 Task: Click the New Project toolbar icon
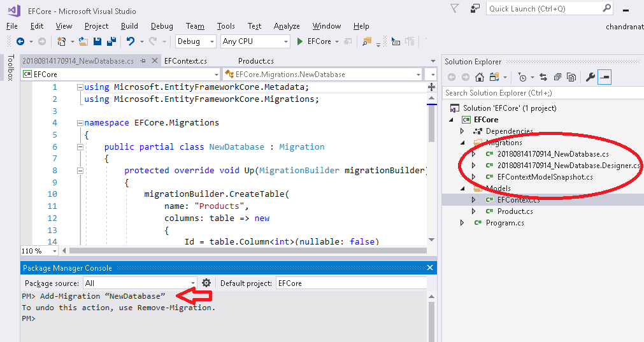coord(62,41)
